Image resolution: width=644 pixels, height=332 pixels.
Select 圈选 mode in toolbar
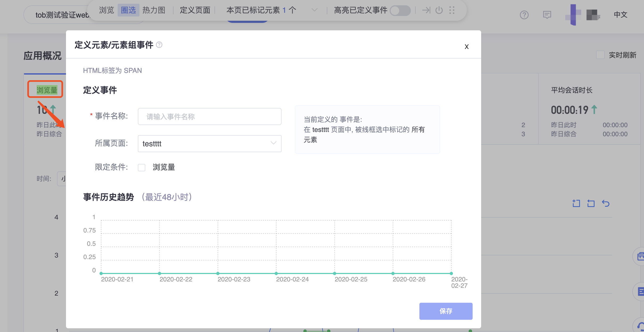click(128, 10)
